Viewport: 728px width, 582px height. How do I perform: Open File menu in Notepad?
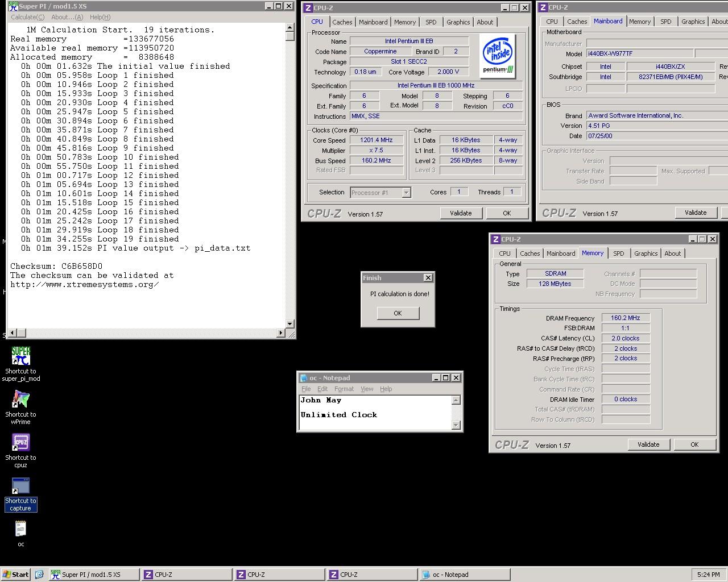(x=306, y=389)
